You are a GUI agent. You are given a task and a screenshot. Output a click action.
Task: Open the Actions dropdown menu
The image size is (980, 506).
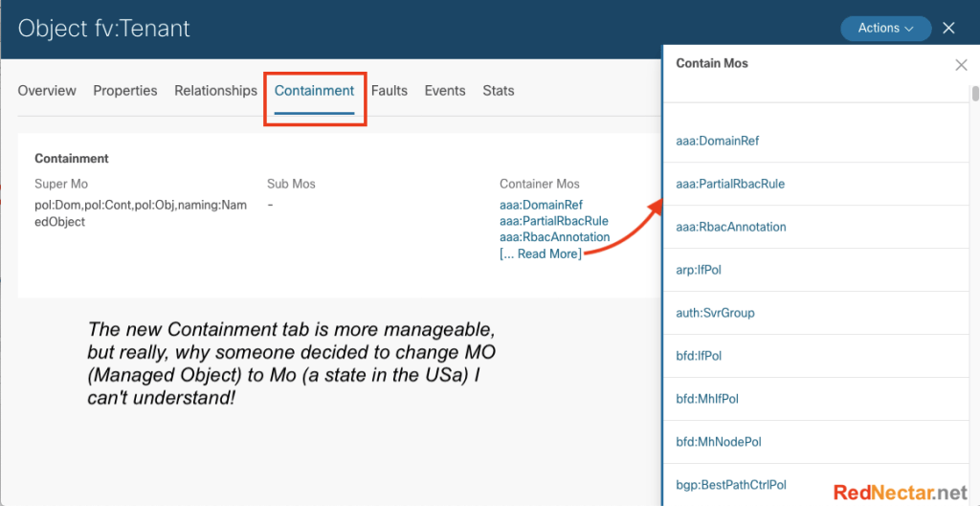(885, 28)
